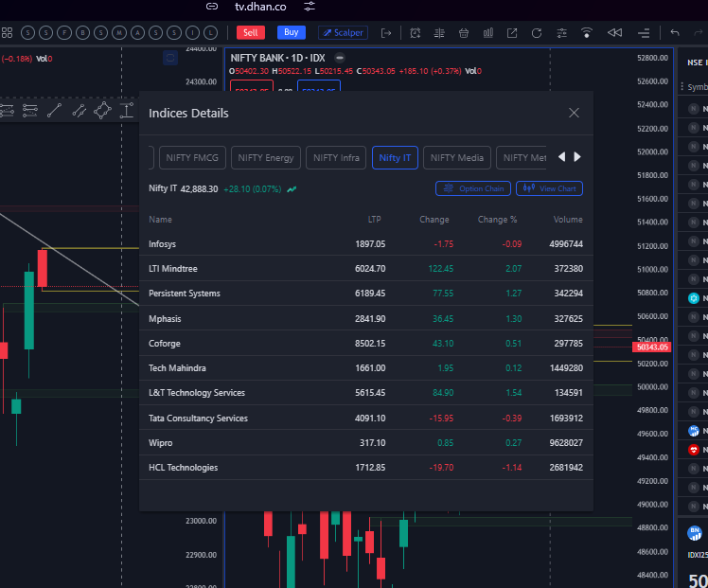Click the red Sell button
The image size is (708, 588).
(x=250, y=32)
